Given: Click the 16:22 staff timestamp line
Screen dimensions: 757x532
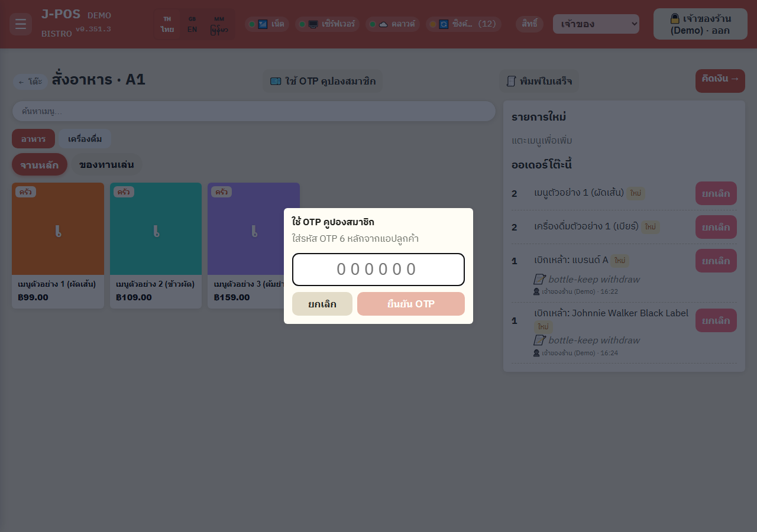Looking at the screenshot, I should point(575,291).
